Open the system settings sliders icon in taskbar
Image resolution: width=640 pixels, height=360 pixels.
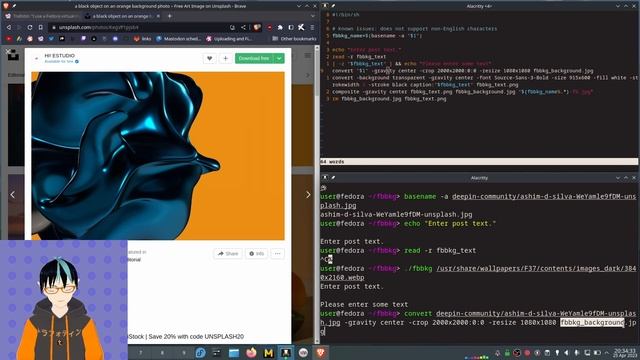217,353
